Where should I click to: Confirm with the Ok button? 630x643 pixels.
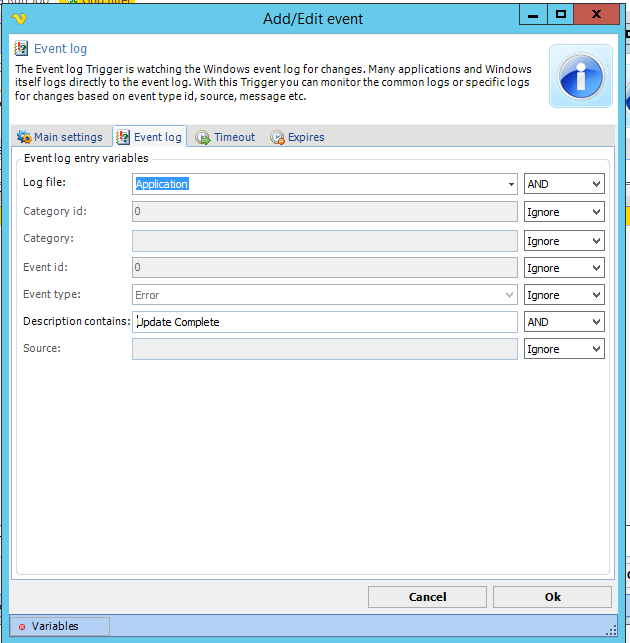(552, 596)
